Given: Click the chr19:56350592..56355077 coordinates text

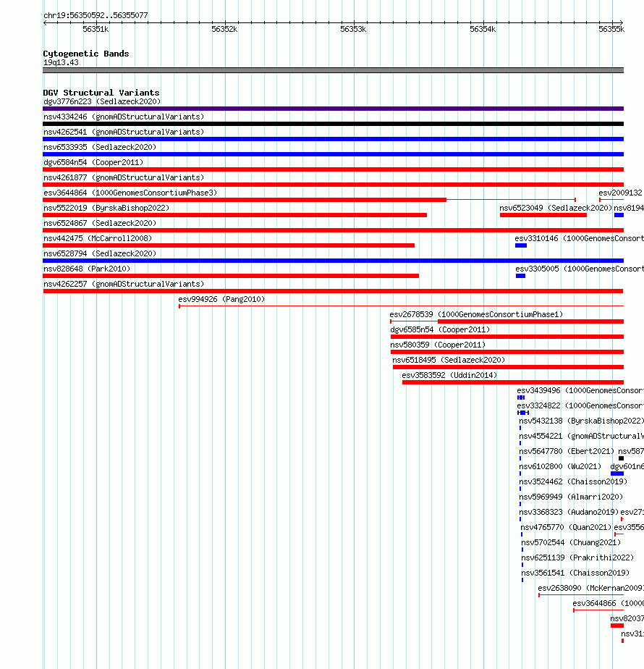Looking at the screenshot, I should click(96, 15).
